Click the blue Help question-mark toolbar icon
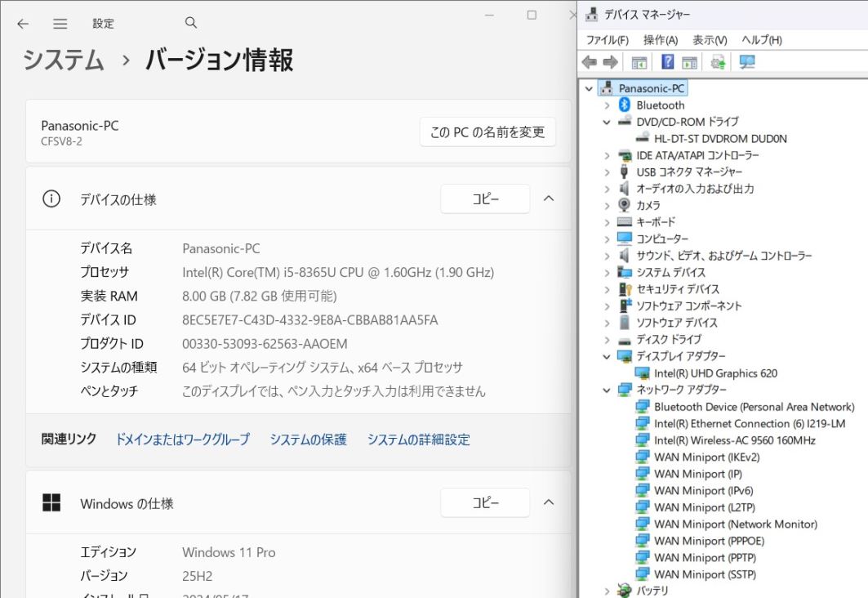The height and width of the screenshot is (598, 868). (x=667, y=62)
